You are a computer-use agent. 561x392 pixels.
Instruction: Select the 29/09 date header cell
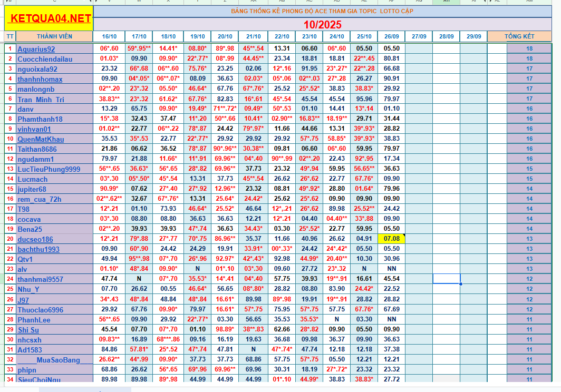(473, 36)
